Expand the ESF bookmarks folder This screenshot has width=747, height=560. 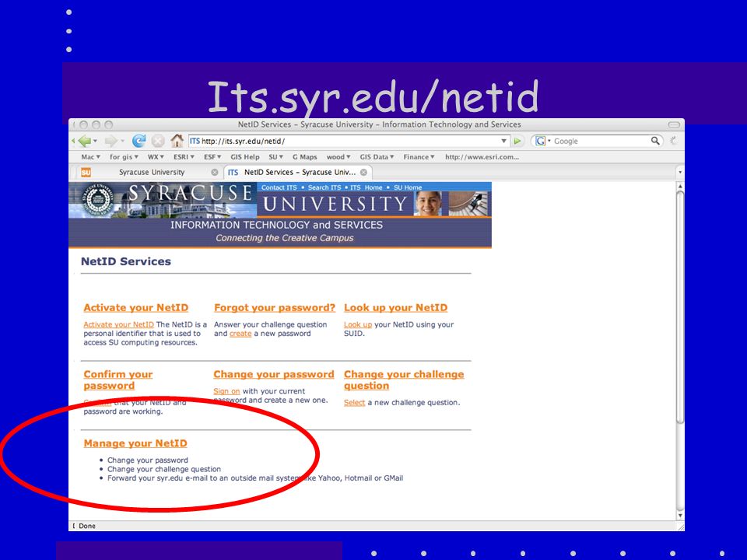pos(212,156)
